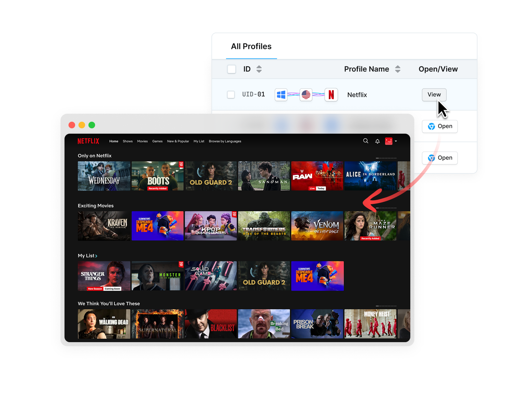Screen dimensions: 532x399
Task: Sort by Profile Name using its sort arrows
Action: 398,69
